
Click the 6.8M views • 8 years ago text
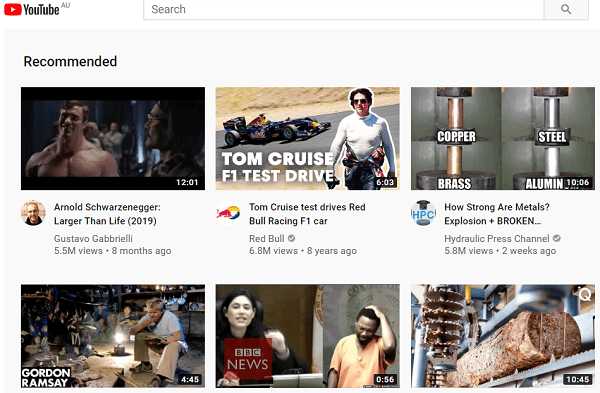(x=303, y=251)
